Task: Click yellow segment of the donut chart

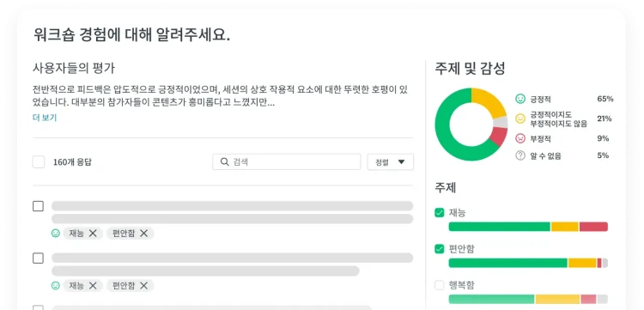Action: pos(490,100)
